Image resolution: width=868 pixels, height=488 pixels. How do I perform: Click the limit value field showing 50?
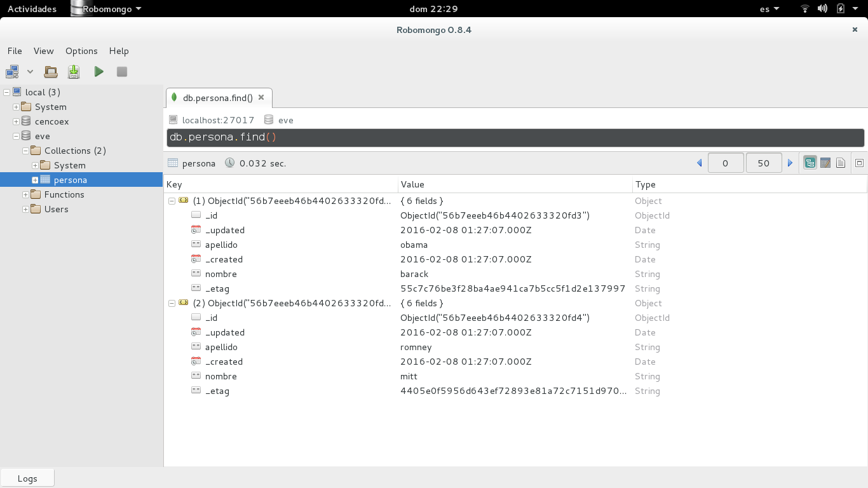(x=764, y=163)
